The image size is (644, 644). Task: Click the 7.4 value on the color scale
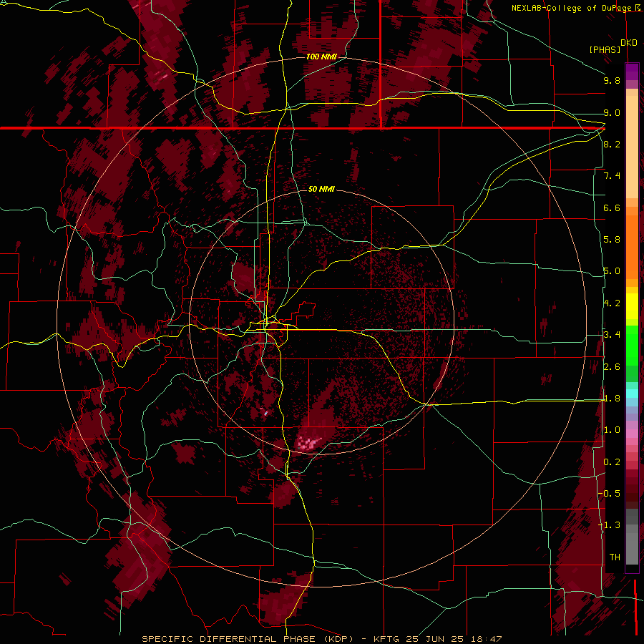coord(612,176)
